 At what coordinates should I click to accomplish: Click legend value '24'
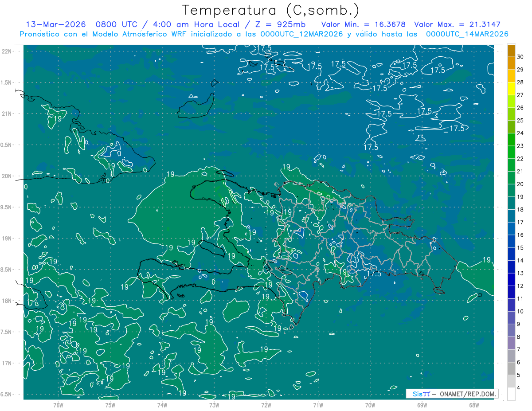[x=520, y=133]
